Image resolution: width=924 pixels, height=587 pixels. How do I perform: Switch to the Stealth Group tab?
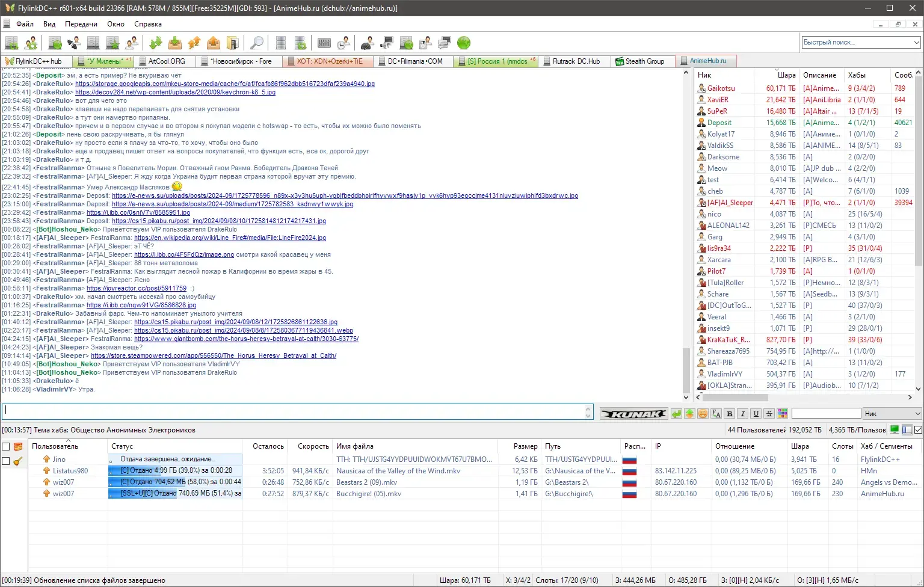point(643,61)
